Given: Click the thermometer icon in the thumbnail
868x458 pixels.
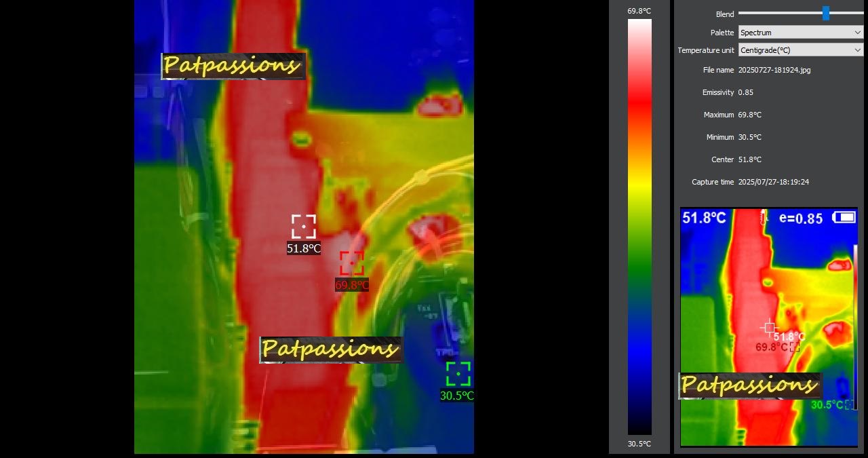Looking at the screenshot, I should click(764, 218).
